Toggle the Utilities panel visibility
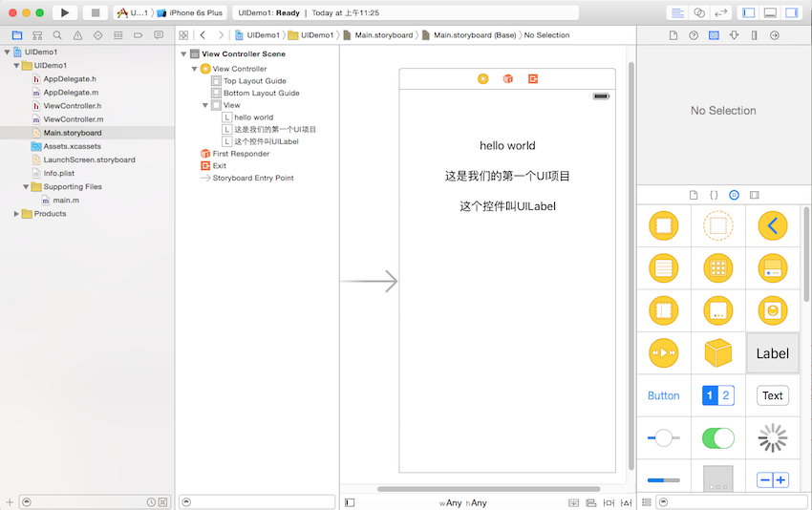812x510 pixels. (791, 12)
